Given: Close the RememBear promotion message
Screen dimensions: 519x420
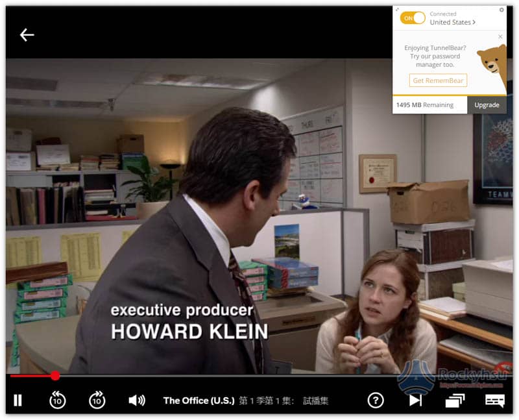Looking at the screenshot, I should (x=500, y=36).
